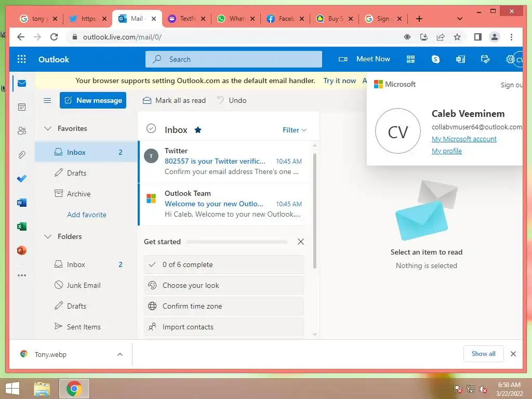
Task: Open the Outlook Team welcome email
Action: coord(224,204)
